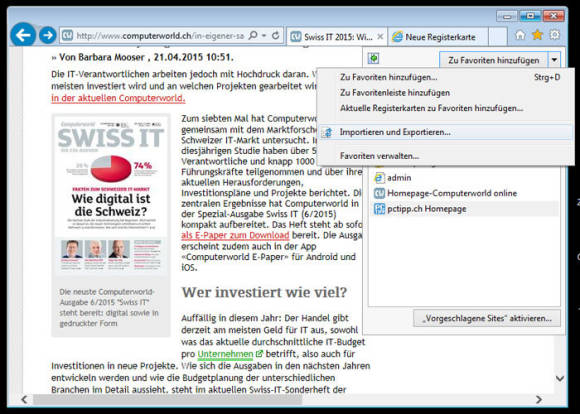
Task: Follow link als E-Paper zum Download
Action: point(235,236)
